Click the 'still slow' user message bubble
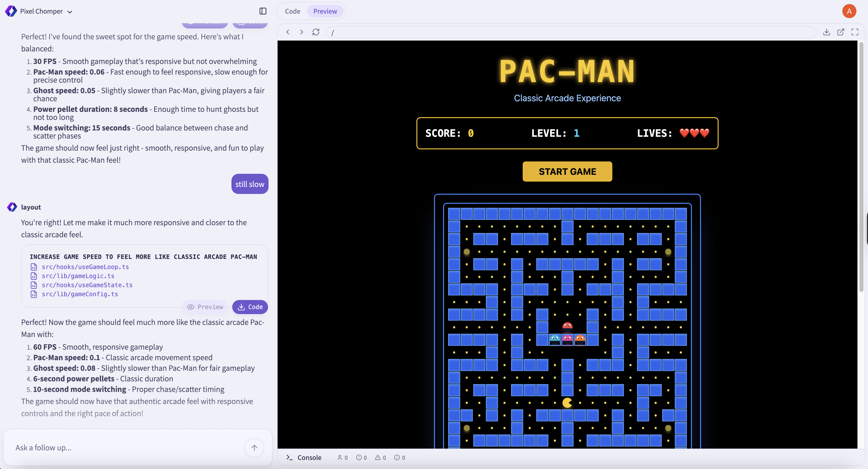Viewport: 868px width, 469px height. [x=250, y=184]
